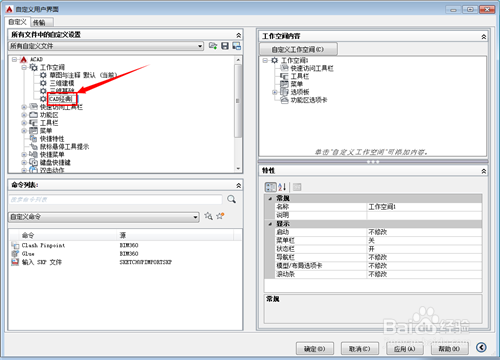Click the 源 column header
Image resolution: width=500 pixels, height=360 pixels.
[175, 235]
